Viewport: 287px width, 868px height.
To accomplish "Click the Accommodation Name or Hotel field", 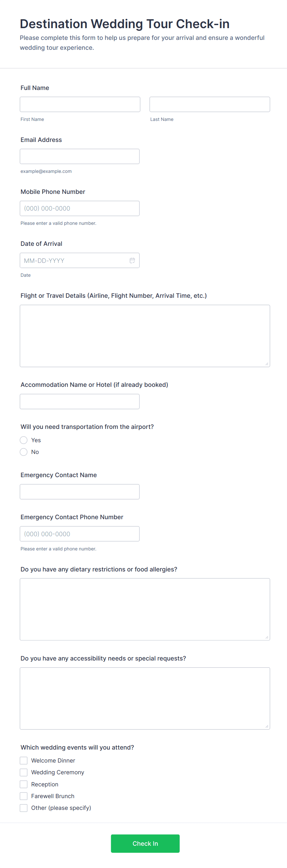I will pos(80,402).
